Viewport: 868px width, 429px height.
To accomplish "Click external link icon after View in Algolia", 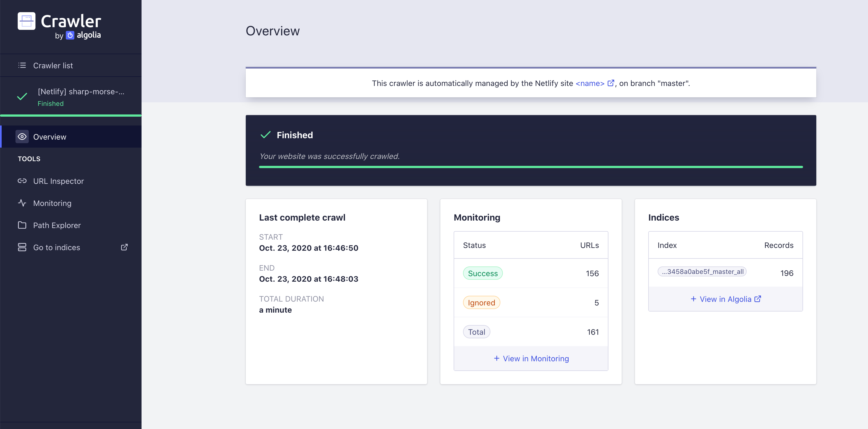I will (x=757, y=299).
